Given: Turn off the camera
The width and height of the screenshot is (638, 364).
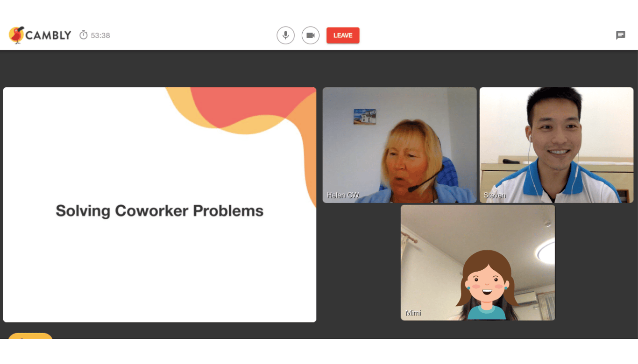Looking at the screenshot, I should pyautogui.click(x=311, y=35).
